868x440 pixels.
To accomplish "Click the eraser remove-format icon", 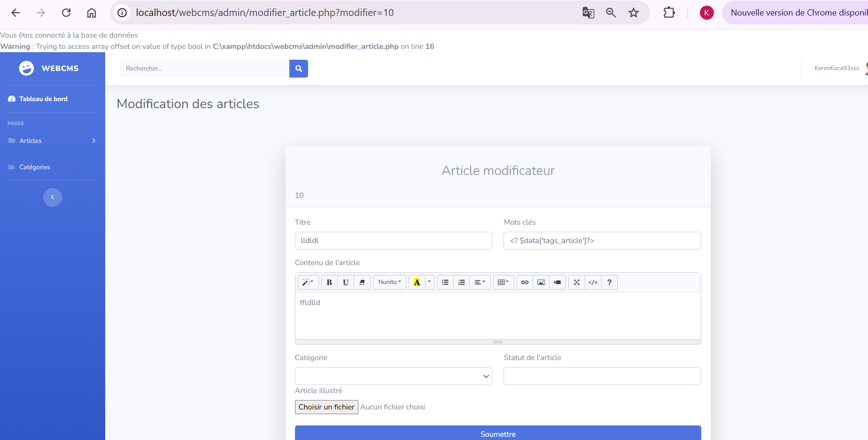I will point(362,283).
